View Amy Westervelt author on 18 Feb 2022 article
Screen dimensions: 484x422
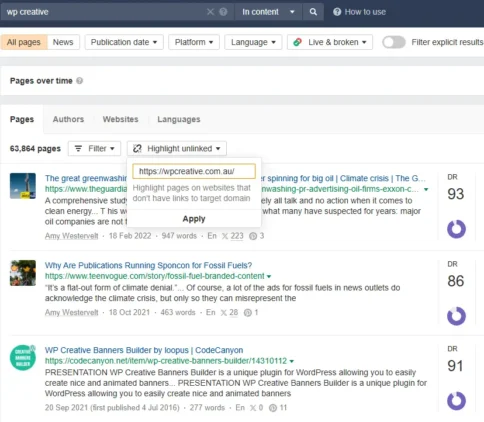[x=72, y=236]
